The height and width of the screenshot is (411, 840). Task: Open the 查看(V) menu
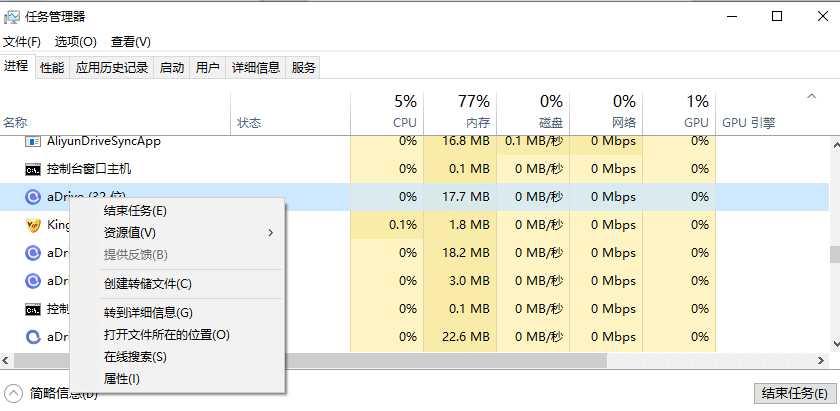130,42
